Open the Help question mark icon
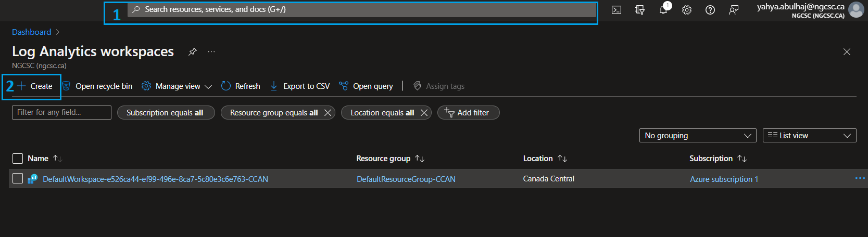Screen dimensions: 868x237 [x=710, y=10]
